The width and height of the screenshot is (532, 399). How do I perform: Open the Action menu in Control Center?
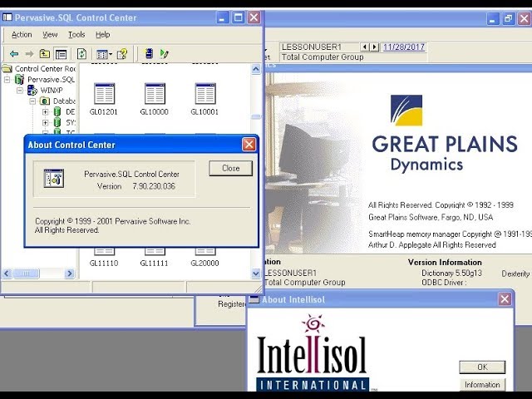pyautogui.click(x=22, y=35)
